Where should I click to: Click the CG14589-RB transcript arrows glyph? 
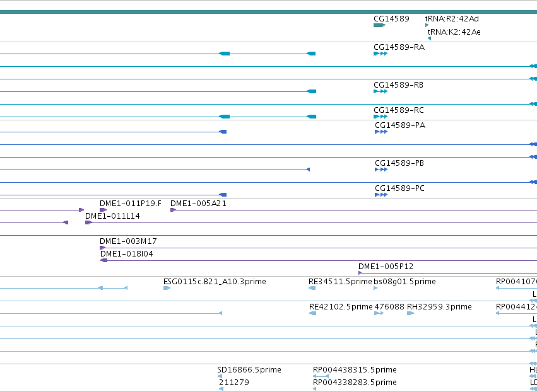click(381, 91)
